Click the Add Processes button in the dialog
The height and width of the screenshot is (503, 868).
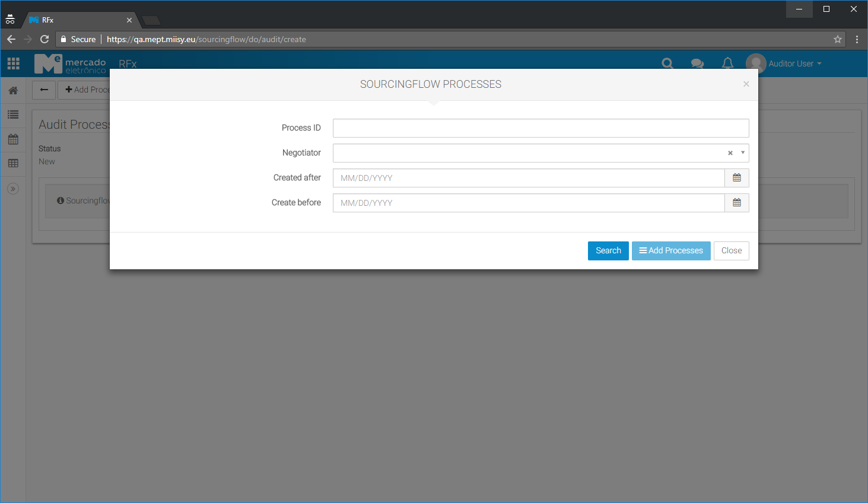pos(671,251)
